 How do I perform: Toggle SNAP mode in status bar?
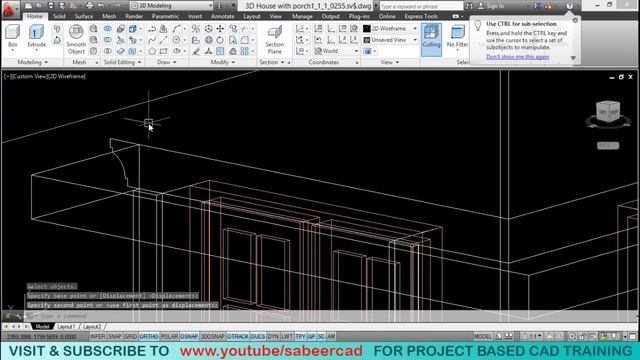[x=115, y=336]
